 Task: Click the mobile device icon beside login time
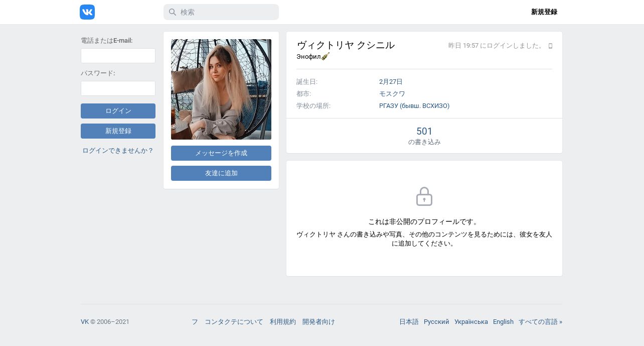[x=550, y=46]
